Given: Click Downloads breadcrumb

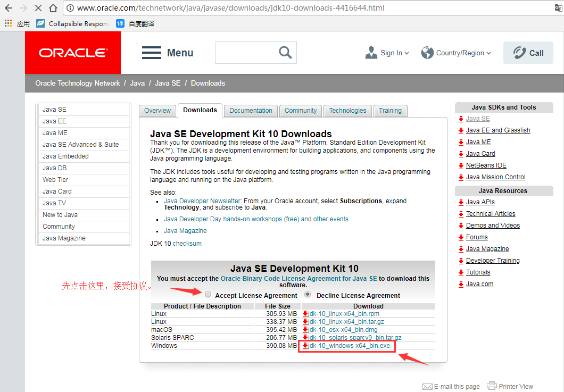Looking at the screenshot, I should (208, 83).
